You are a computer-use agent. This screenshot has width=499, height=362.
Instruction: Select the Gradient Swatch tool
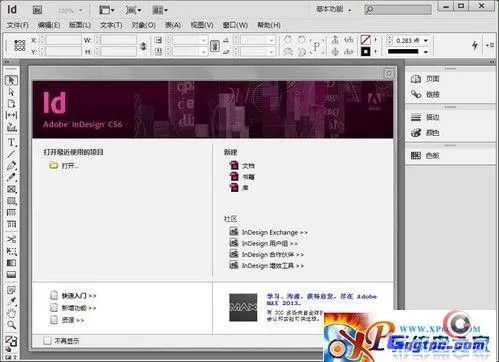click(11, 263)
